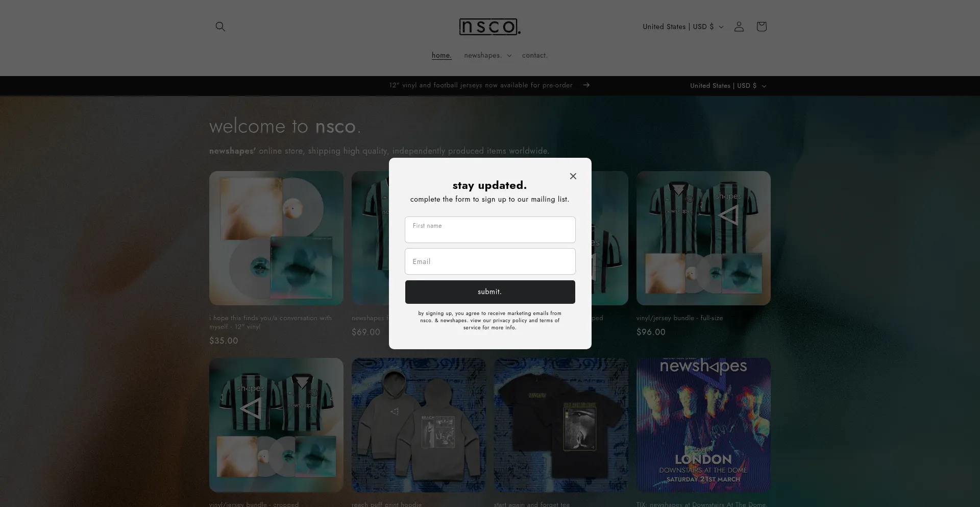Screen dimensions: 980x507
Task: Open the currency selector in the announcement bar
Action: click(x=728, y=85)
